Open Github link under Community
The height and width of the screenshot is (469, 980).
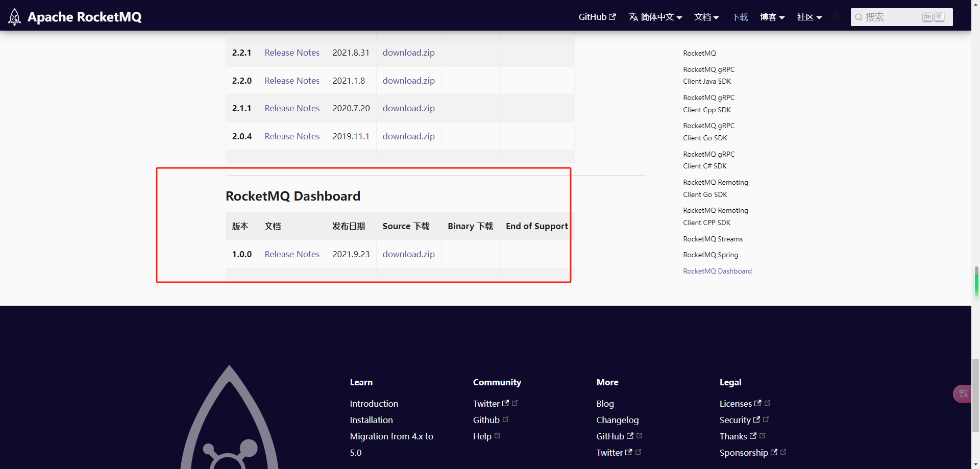[486, 420]
